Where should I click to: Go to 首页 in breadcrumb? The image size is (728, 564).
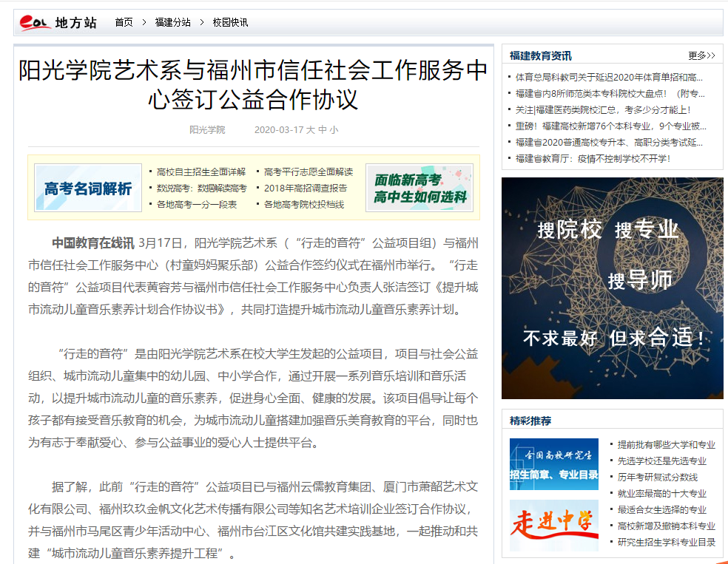point(124,23)
